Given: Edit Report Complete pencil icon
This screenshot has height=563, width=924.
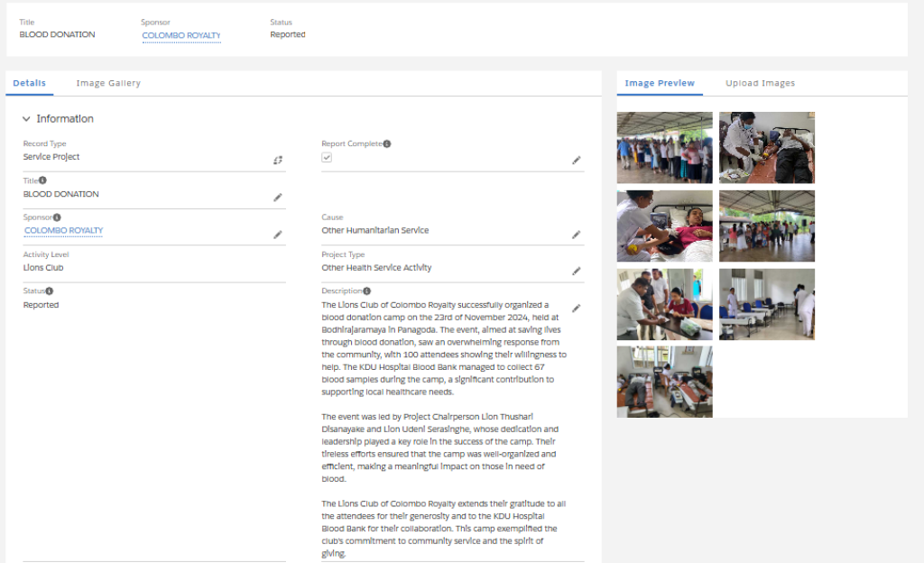Looking at the screenshot, I should point(577,161).
